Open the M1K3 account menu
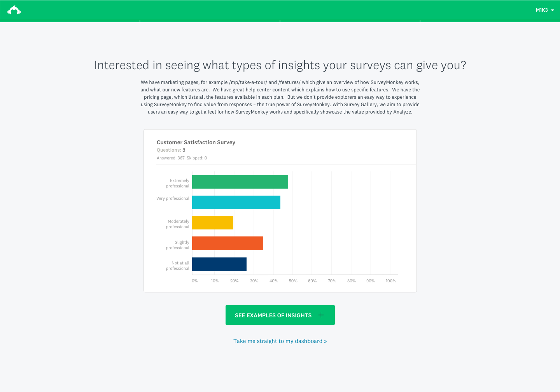 click(542, 10)
